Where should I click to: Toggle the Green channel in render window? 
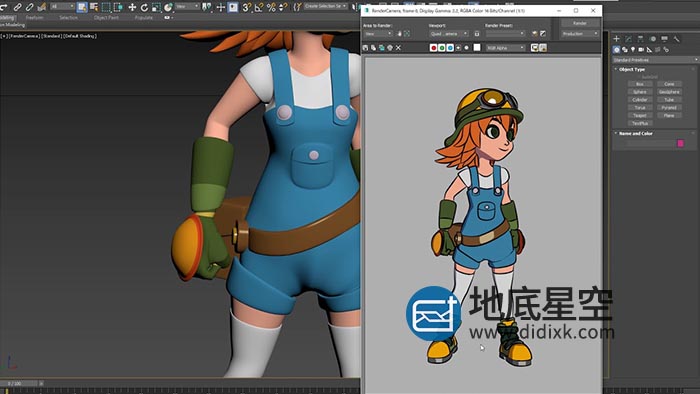pos(442,48)
